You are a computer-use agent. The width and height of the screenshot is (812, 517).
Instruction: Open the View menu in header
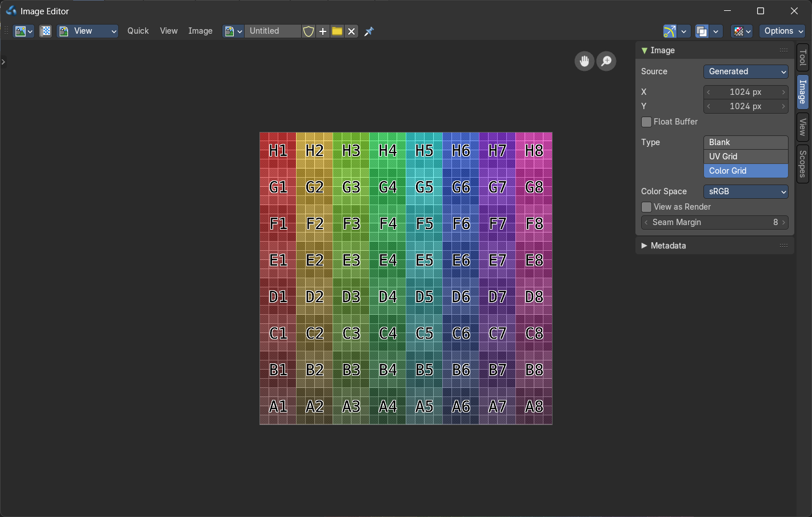coord(169,31)
